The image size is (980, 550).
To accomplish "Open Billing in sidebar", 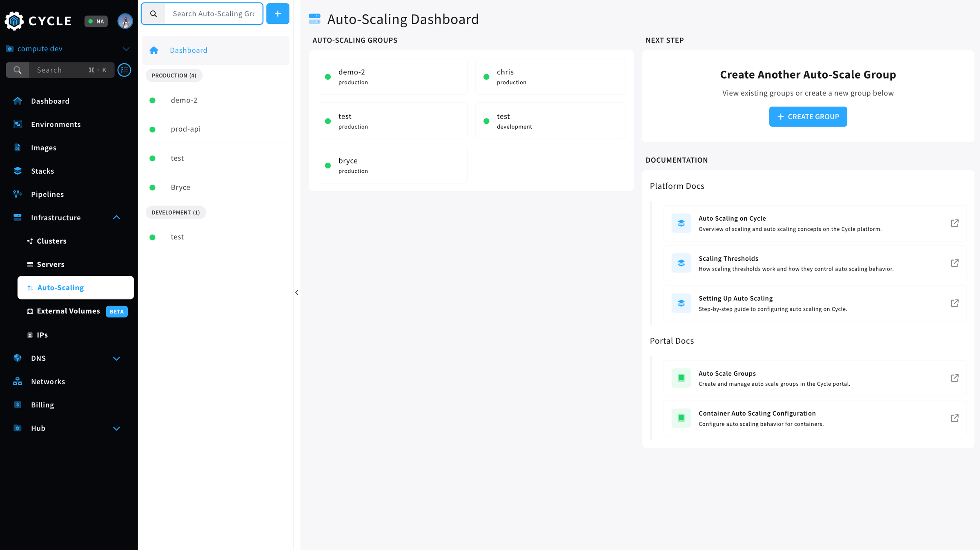I will (x=42, y=405).
